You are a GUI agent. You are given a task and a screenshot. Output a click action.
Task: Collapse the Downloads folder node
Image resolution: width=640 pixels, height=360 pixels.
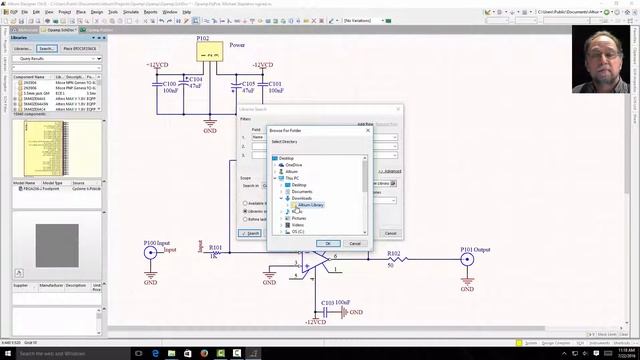coord(281,198)
